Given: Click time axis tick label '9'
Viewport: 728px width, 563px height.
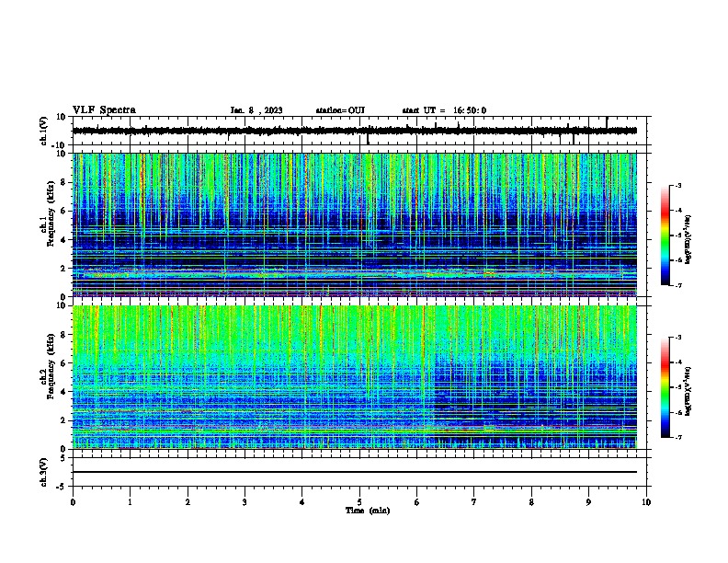Looking at the screenshot, I should [588, 502].
